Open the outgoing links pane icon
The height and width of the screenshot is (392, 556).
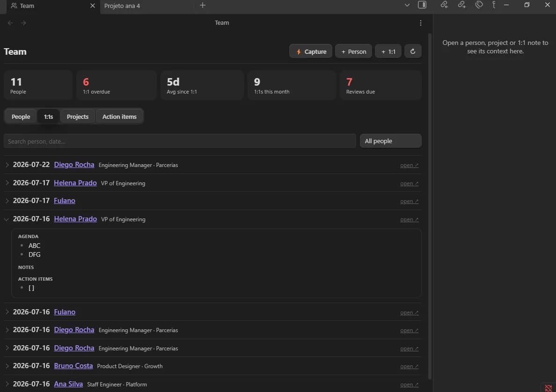pyautogui.click(x=461, y=5)
